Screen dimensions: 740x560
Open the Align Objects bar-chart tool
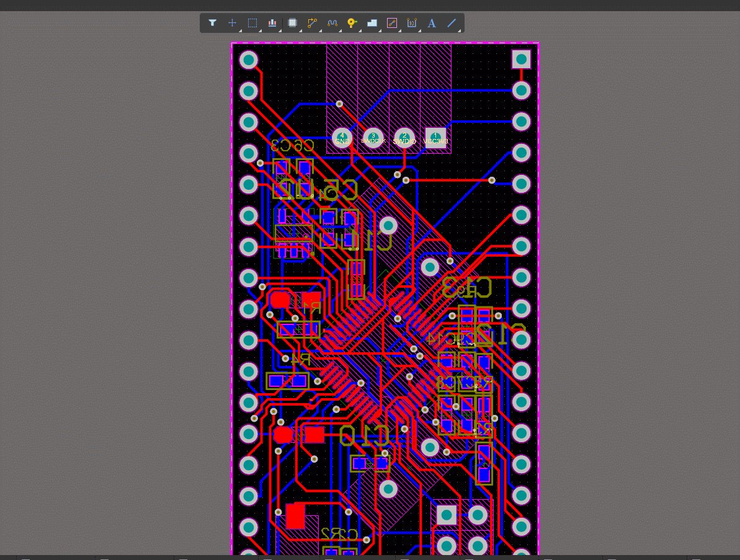[x=272, y=23]
